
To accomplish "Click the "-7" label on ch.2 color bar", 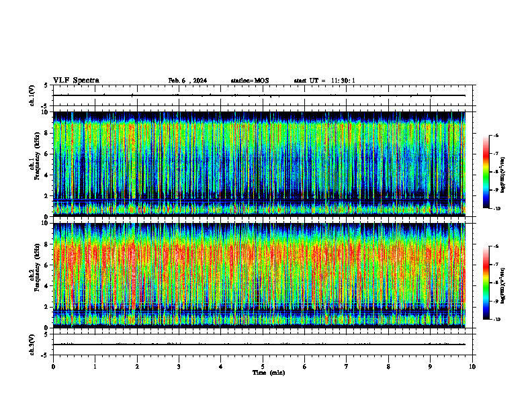I will [x=496, y=265].
